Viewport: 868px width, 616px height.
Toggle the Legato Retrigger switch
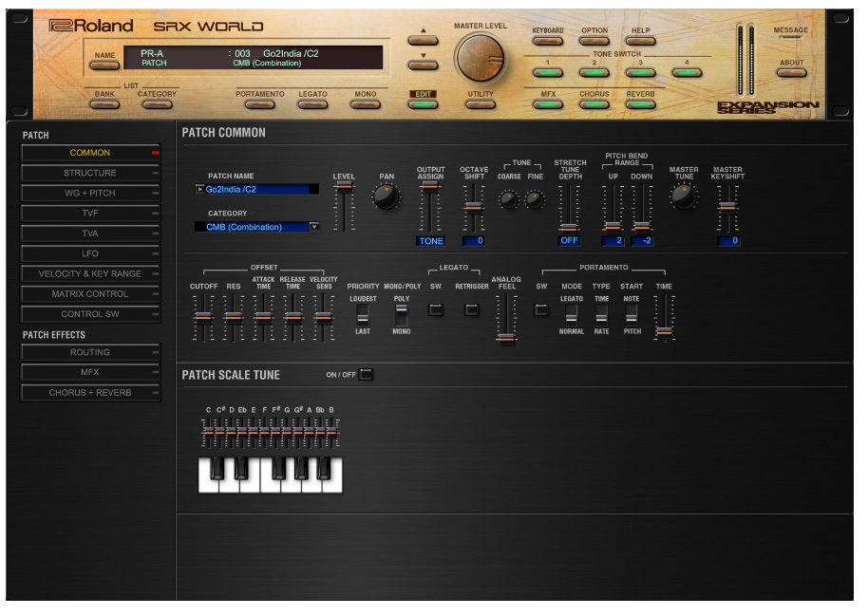tap(472, 310)
